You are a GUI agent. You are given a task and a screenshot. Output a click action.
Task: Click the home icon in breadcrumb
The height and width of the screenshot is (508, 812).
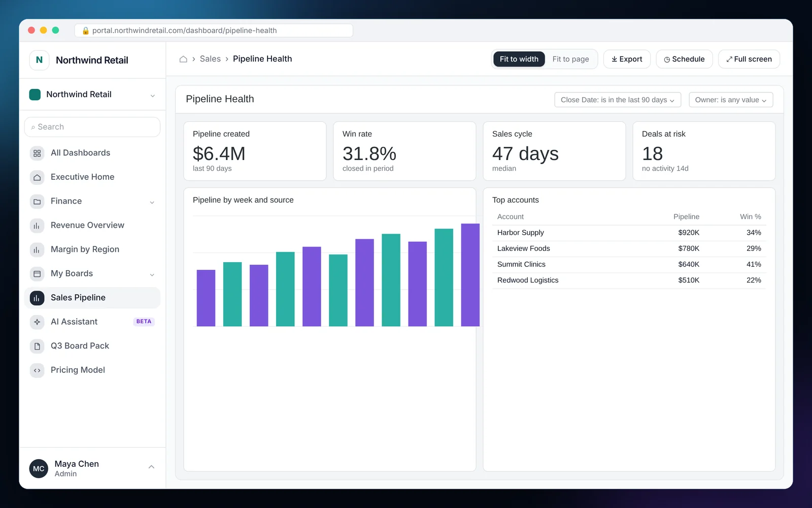click(183, 59)
